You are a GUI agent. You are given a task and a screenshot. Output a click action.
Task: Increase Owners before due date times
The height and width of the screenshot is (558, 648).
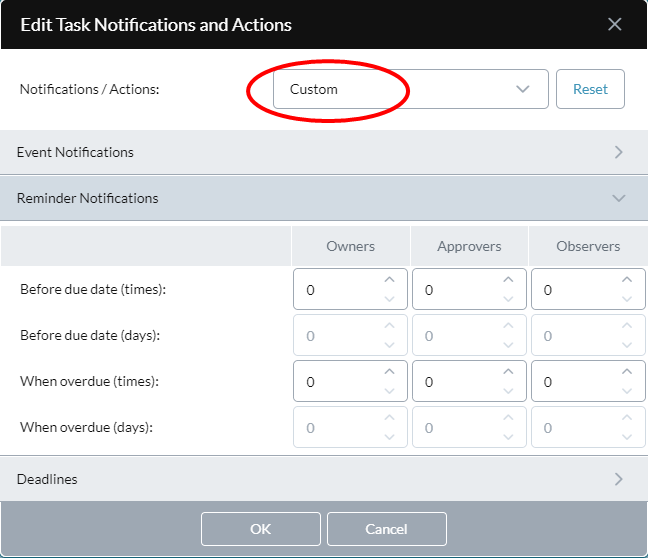pyautogui.click(x=389, y=280)
